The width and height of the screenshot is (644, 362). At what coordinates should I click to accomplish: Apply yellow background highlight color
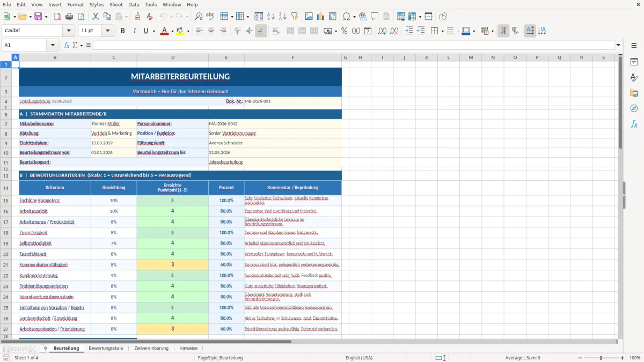180,31
